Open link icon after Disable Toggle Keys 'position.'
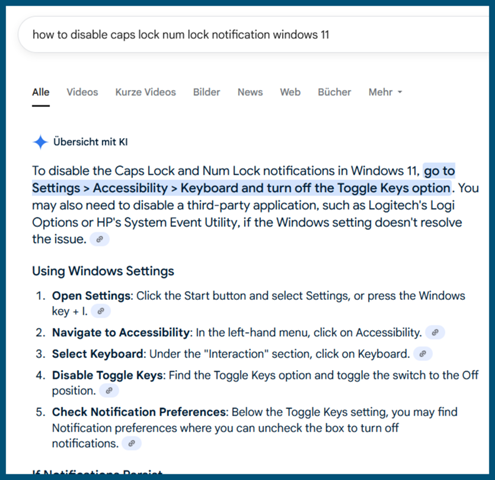 click(x=109, y=391)
